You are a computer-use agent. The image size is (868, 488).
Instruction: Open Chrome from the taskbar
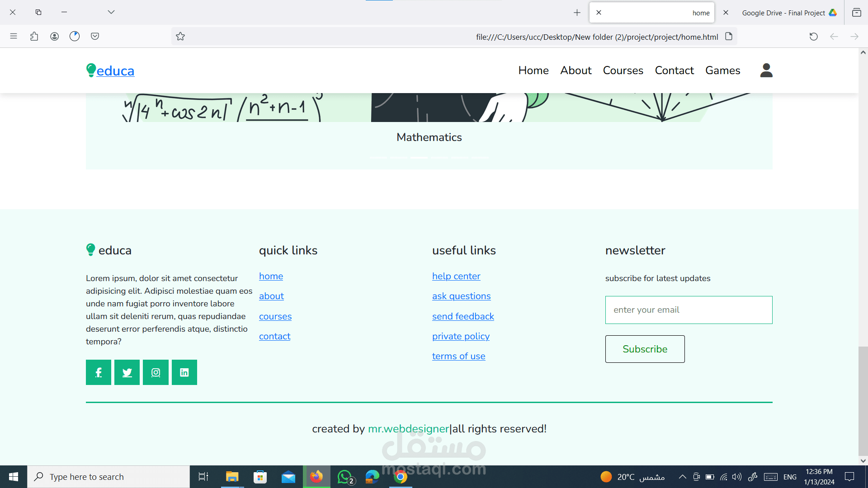click(400, 477)
